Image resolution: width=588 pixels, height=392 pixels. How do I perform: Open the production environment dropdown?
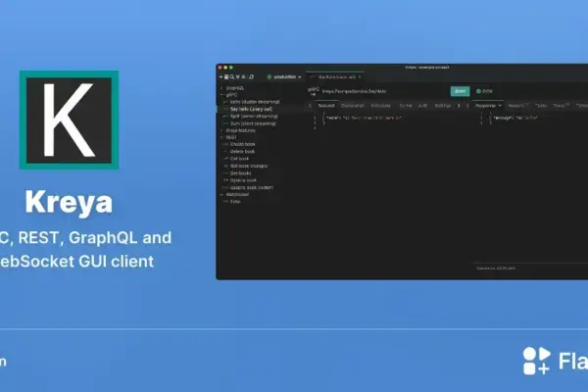[x=284, y=76]
